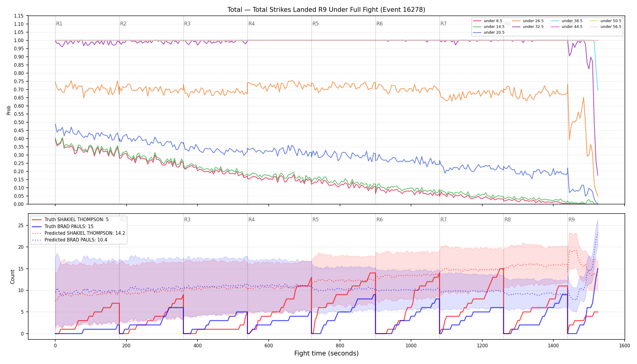
Task: Click the R7 label in the probability chart
Action: pos(443,24)
